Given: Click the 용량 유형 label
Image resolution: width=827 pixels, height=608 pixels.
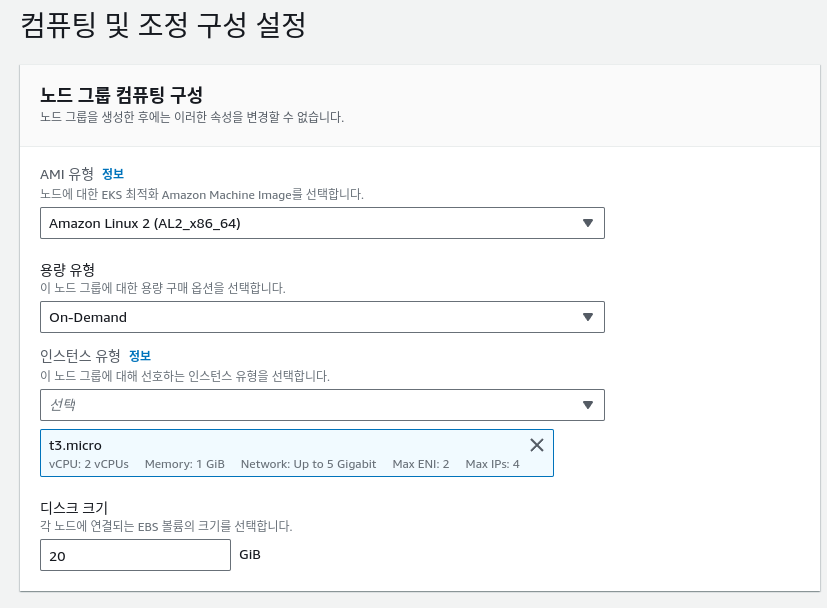Looking at the screenshot, I should [x=68, y=270].
